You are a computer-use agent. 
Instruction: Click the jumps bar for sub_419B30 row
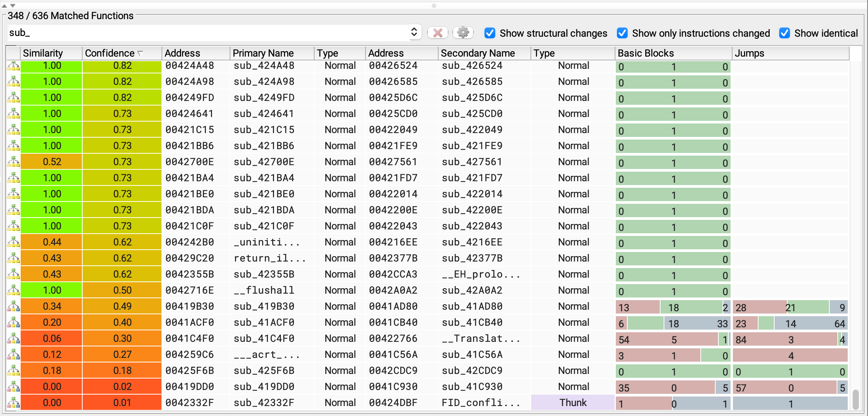(x=790, y=307)
